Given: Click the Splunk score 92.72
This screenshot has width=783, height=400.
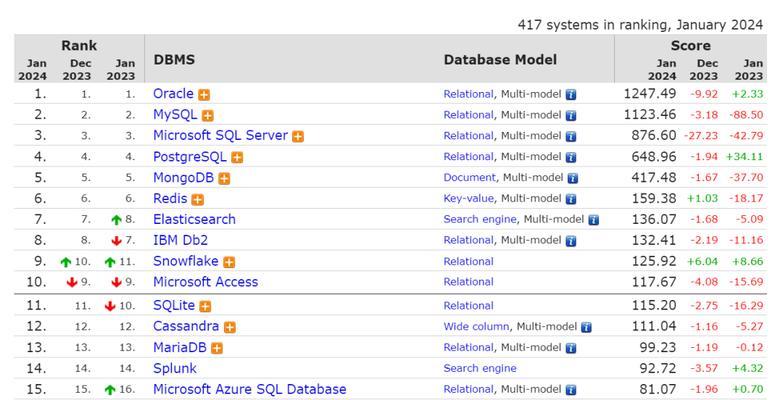Looking at the screenshot, I should 658,369.
